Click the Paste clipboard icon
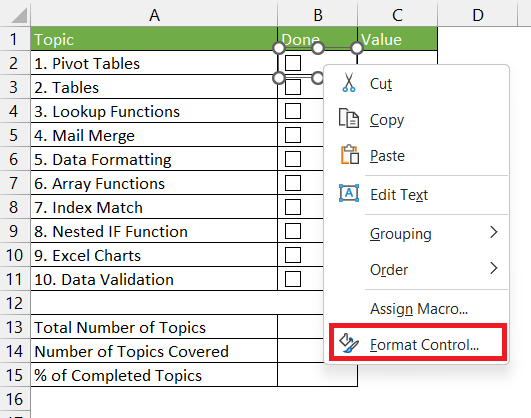 [x=349, y=154]
